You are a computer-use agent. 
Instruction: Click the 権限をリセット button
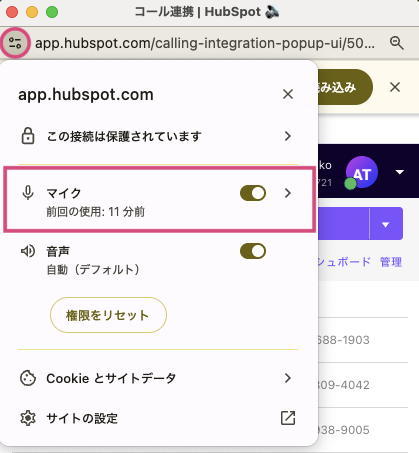click(x=108, y=315)
